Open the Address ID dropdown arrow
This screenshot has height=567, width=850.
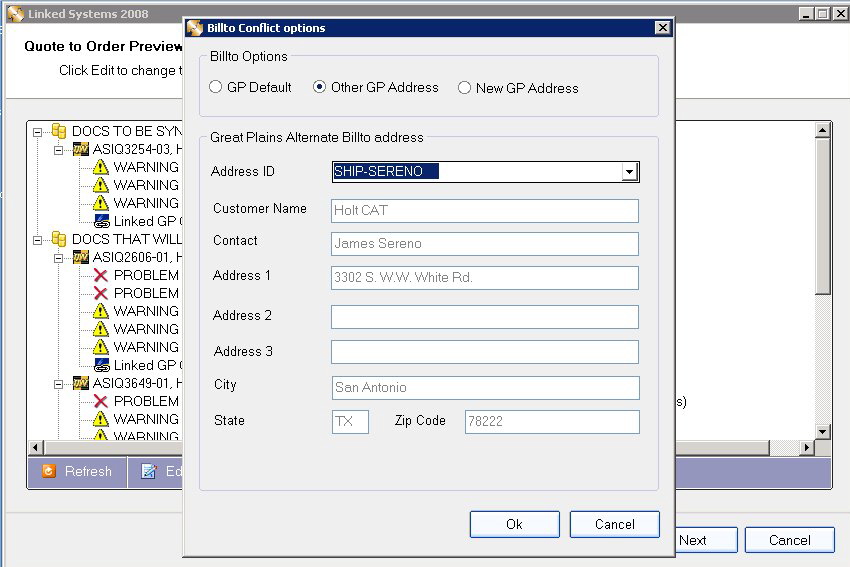[629, 172]
